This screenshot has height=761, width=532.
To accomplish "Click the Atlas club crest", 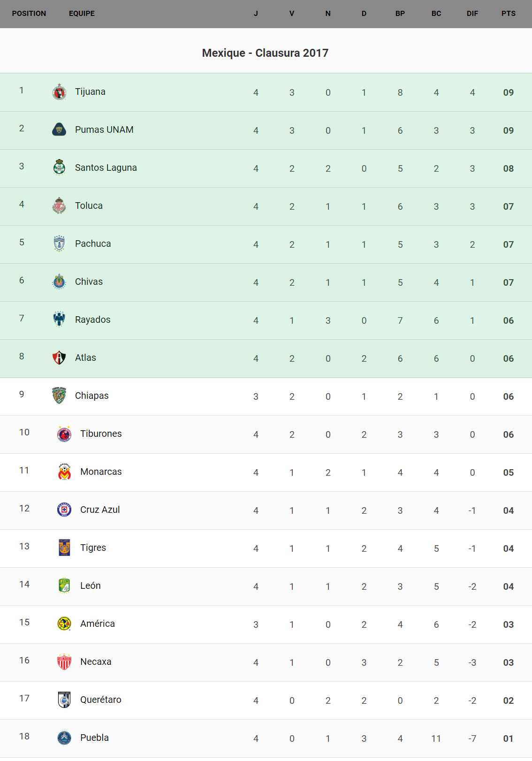I will tap(59, 358).
